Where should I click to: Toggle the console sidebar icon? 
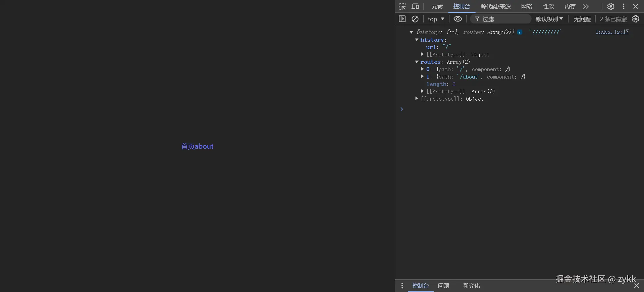click(402, 19)
